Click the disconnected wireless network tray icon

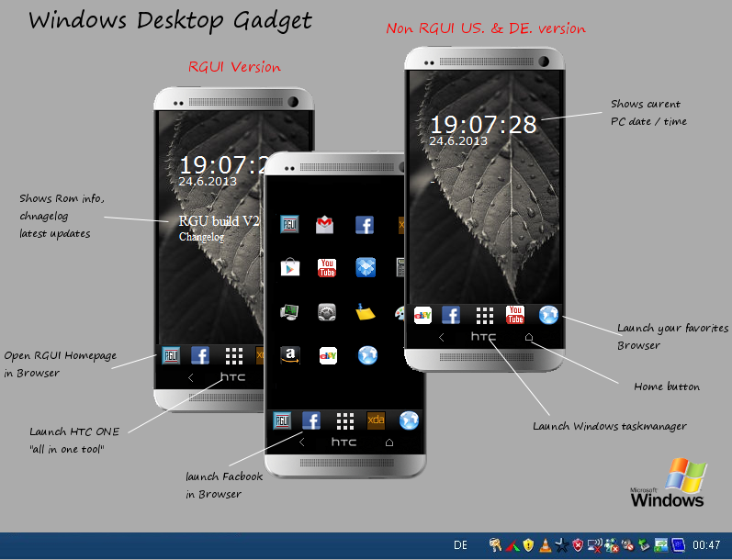(594, 545)
